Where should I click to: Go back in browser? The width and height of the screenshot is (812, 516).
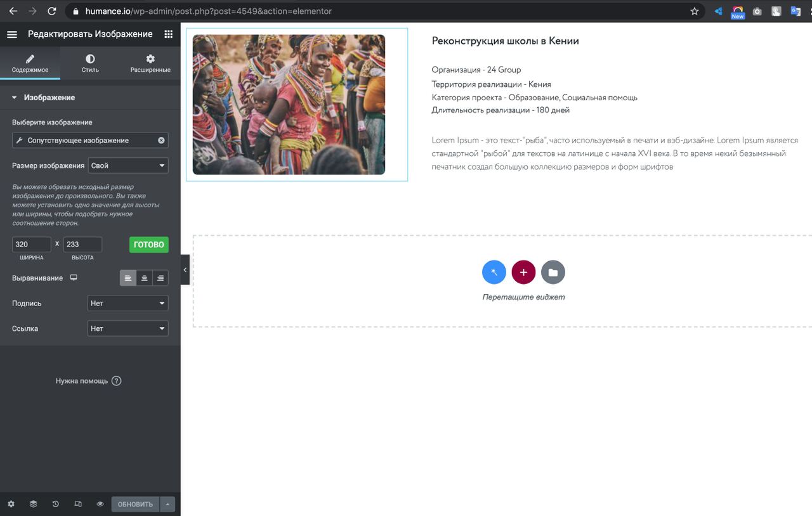point(13,11)
